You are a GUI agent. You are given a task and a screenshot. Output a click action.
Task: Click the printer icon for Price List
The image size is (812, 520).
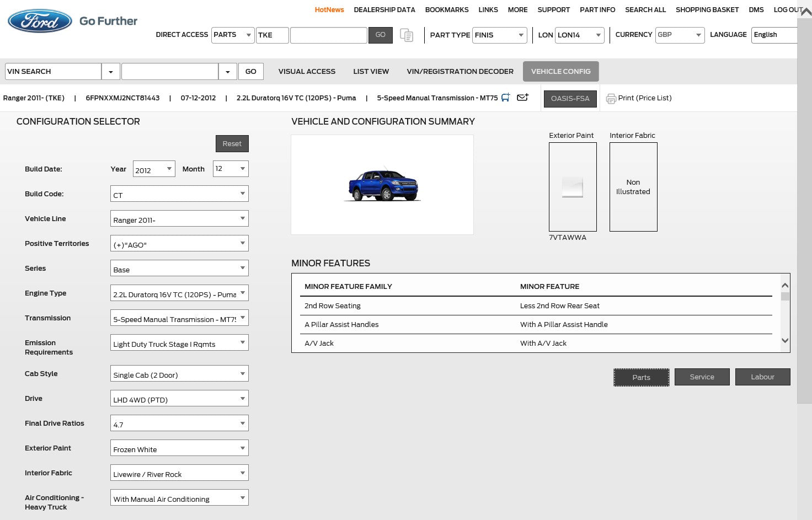click(x=611, y=99)
